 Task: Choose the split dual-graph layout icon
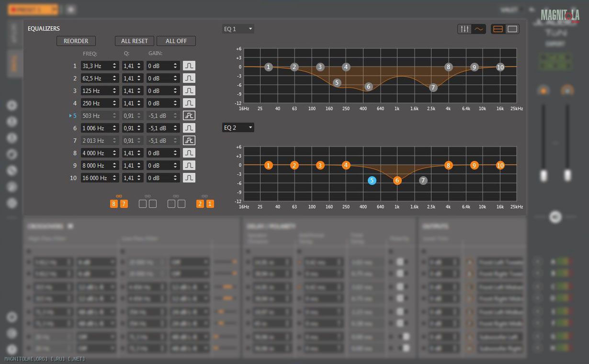coord(498,29)
